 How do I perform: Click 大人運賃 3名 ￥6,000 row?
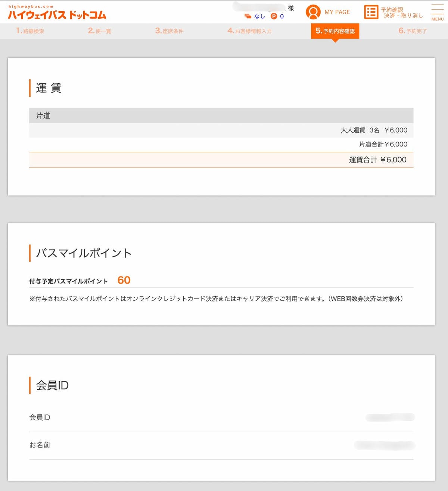click(221, 130)
